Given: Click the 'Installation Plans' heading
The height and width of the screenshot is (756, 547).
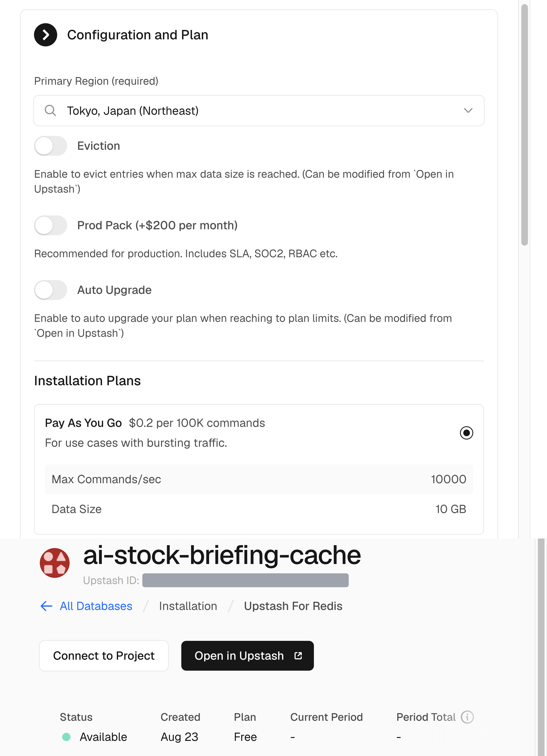Looking at the screenshot, I should (x=87, y=381).
